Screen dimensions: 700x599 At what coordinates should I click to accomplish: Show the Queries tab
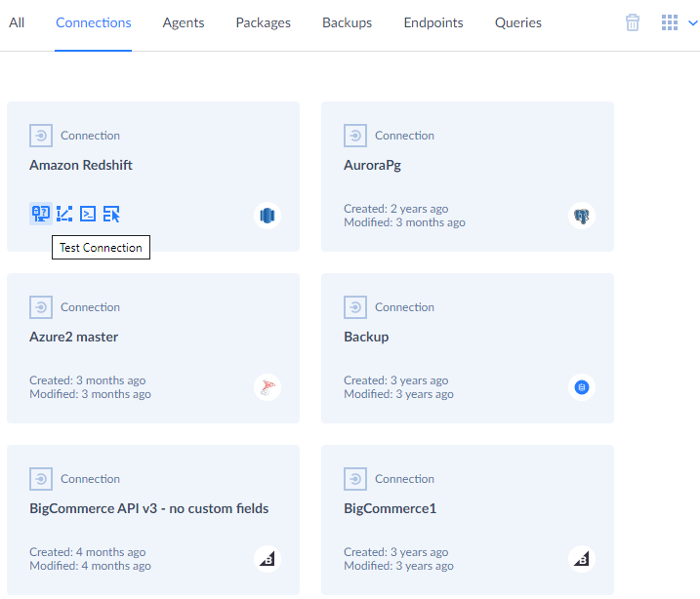tap(518, 22)
